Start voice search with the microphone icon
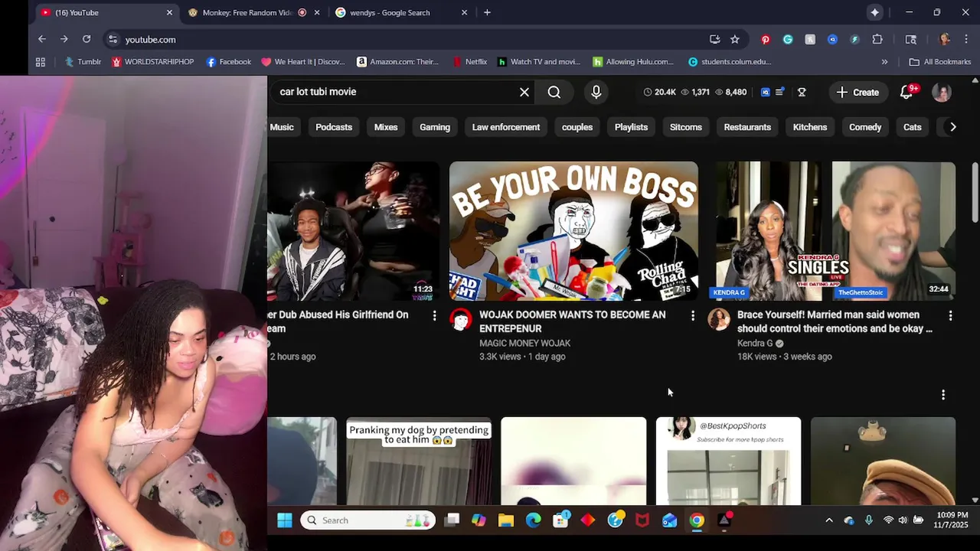 click(596, 92)
